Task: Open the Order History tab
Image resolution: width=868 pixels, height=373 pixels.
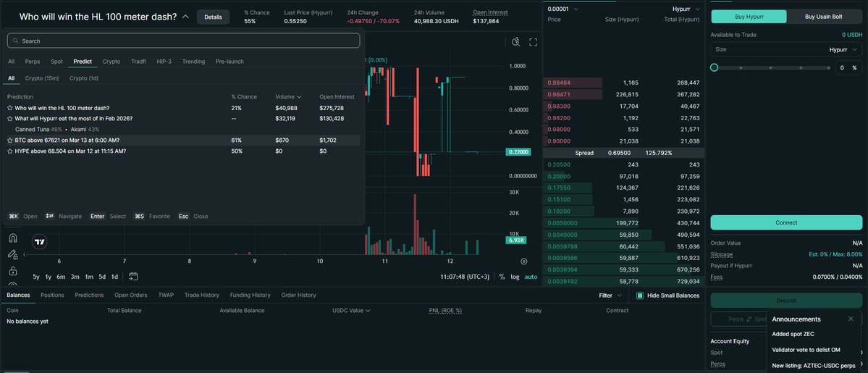Action: pyautogui.click(x=298, y=295)
